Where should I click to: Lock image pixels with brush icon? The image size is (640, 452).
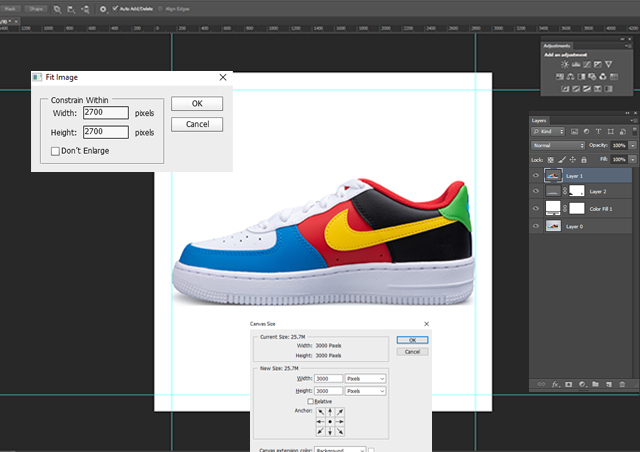(562, 159)
